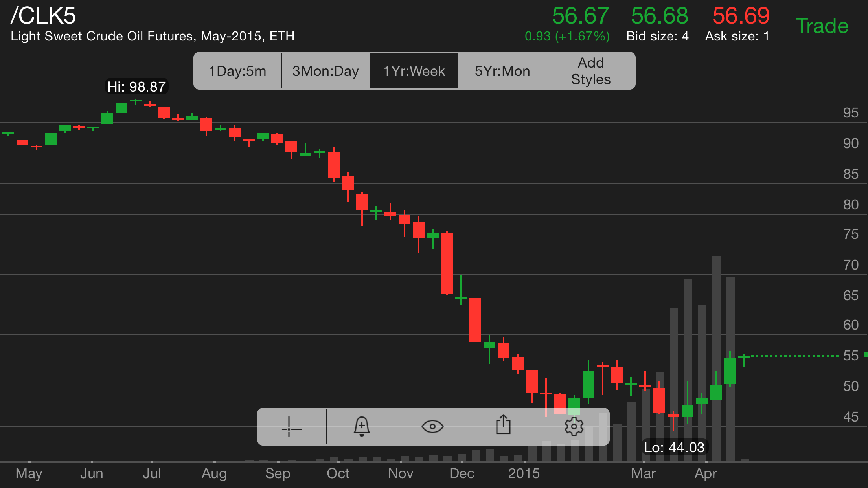Tap the eye watchlist icon
The height and width of the screenshot is (488, 868).
pos(432,427)
